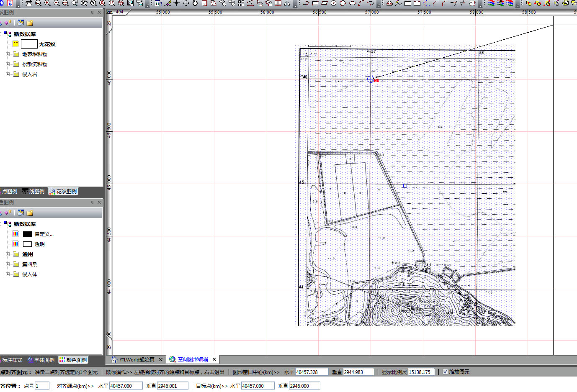
Task: Expand the 侵入岩 folder
Action: tap(8, 74)
